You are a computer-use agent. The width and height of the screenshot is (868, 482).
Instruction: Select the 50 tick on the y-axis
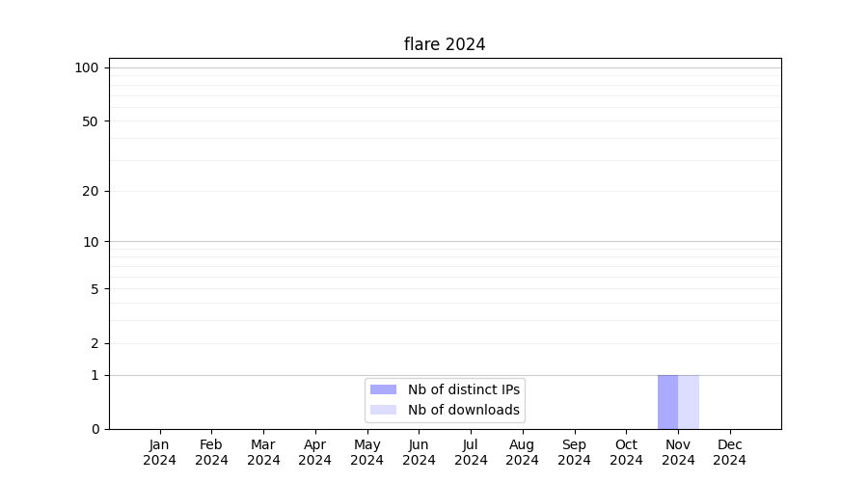pos(91,121)
